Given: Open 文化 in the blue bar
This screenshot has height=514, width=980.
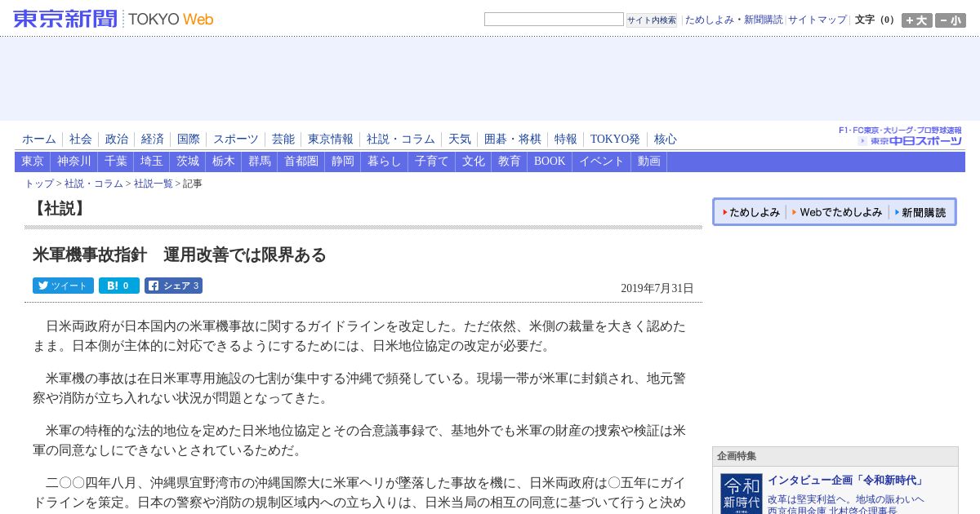Looking at the screenshot, I should 474,162.
